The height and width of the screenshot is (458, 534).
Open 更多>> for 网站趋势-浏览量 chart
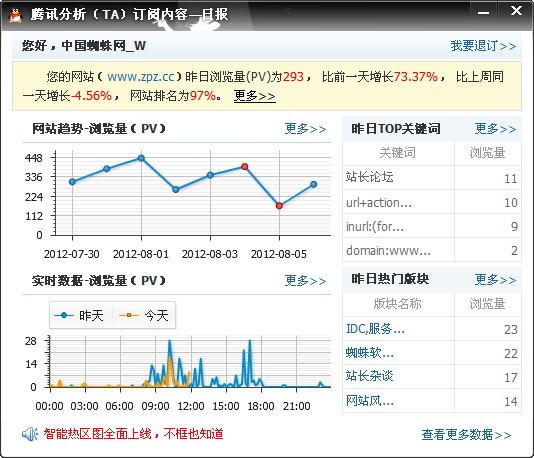[305, 129]
